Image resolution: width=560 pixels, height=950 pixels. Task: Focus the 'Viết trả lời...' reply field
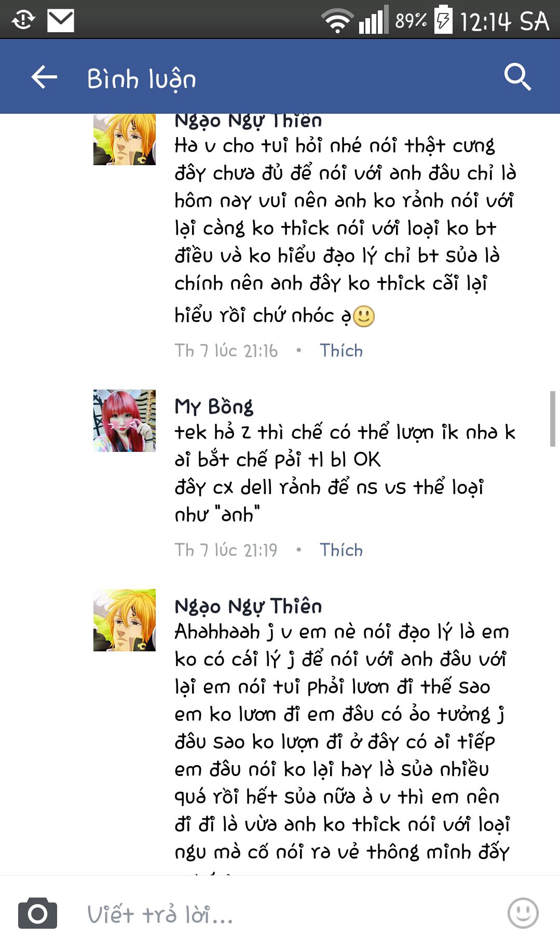(291, 914)
